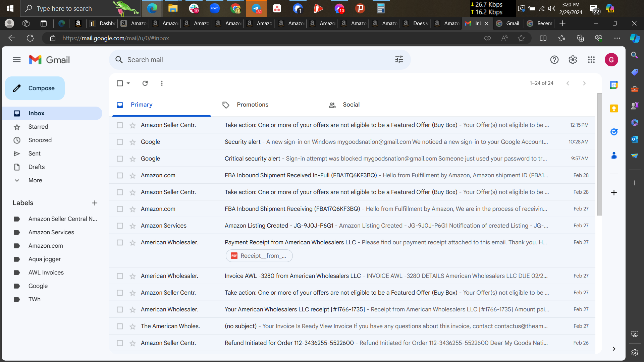Screen dimensions: 644x362
Task: Create a new label with plus icon
Action: coord(95,203)
